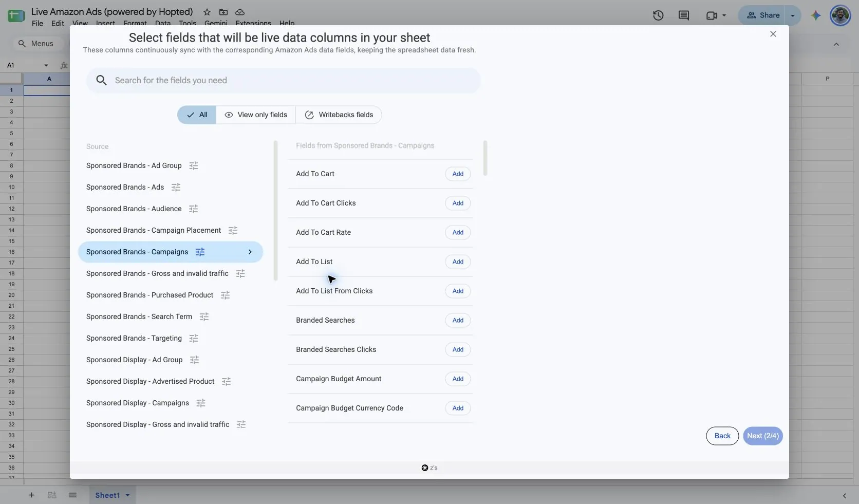Open filter settings for Sponsored Brands - Ad Group
Viewport: 859px width, 504px height.
pos(194,166)
